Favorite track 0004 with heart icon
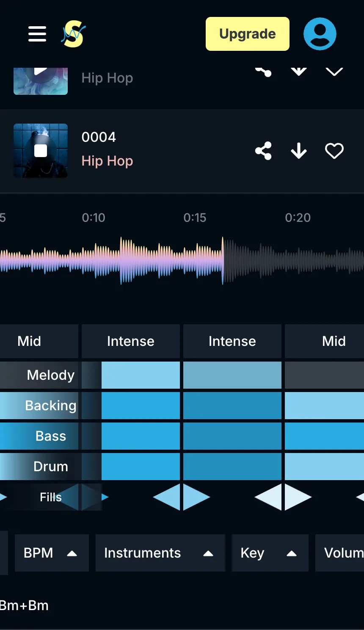Viewport: 364px width, 630px height. [334, 151]
